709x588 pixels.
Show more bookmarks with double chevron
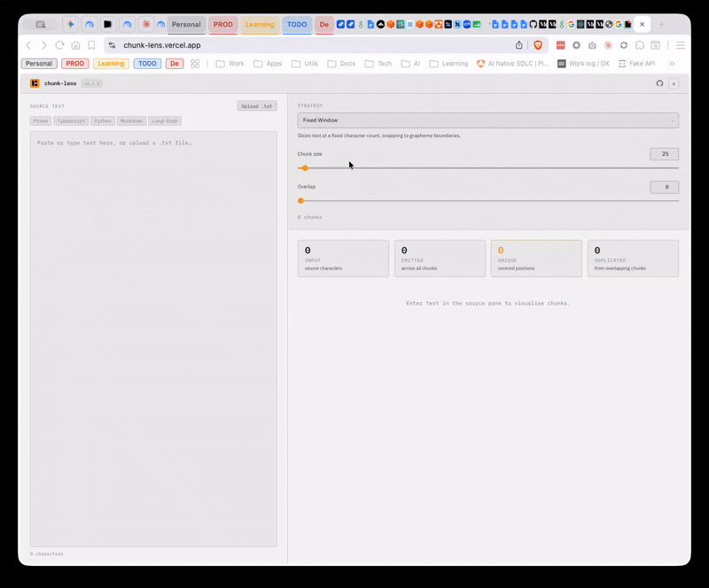point(672,64)
